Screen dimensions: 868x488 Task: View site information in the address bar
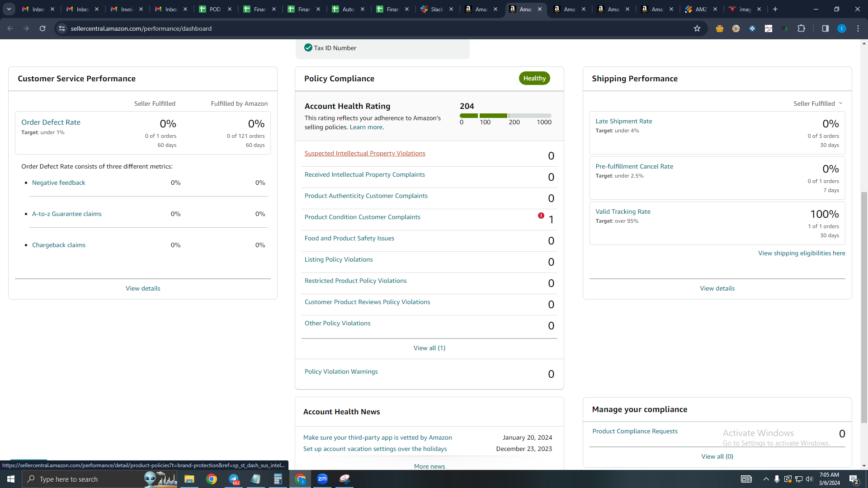[62, 28]
